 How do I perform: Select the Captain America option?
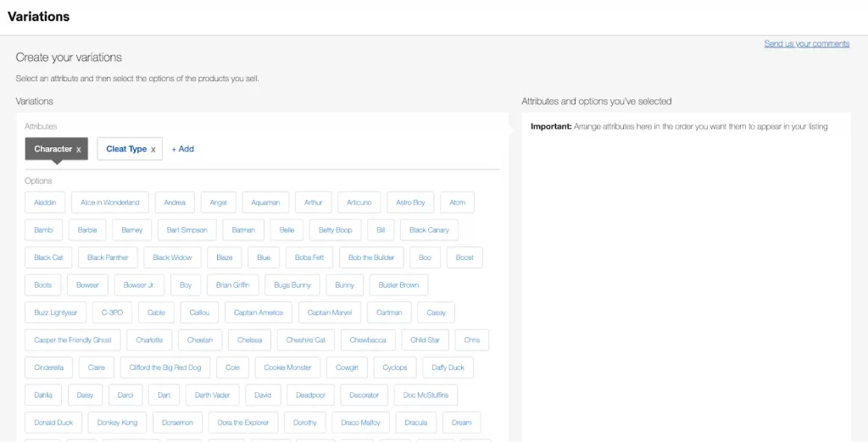click(x=259, y=312)
